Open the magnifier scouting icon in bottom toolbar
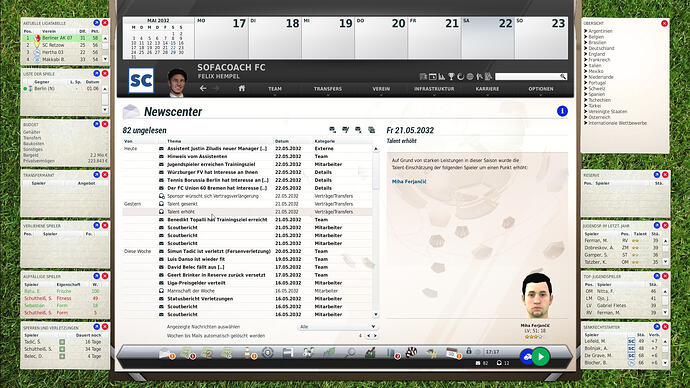Viewport: 690px width, 388px height. click(x=350, y=353)
